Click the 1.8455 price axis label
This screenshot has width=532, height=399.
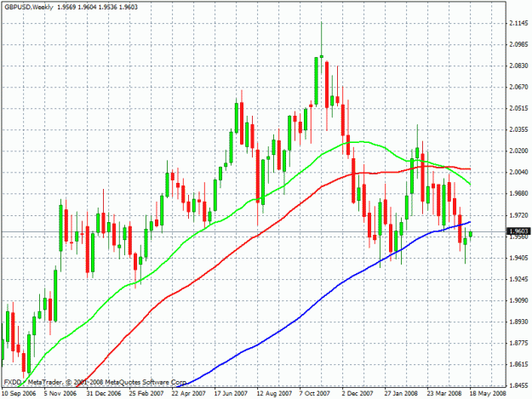(518, 385)
